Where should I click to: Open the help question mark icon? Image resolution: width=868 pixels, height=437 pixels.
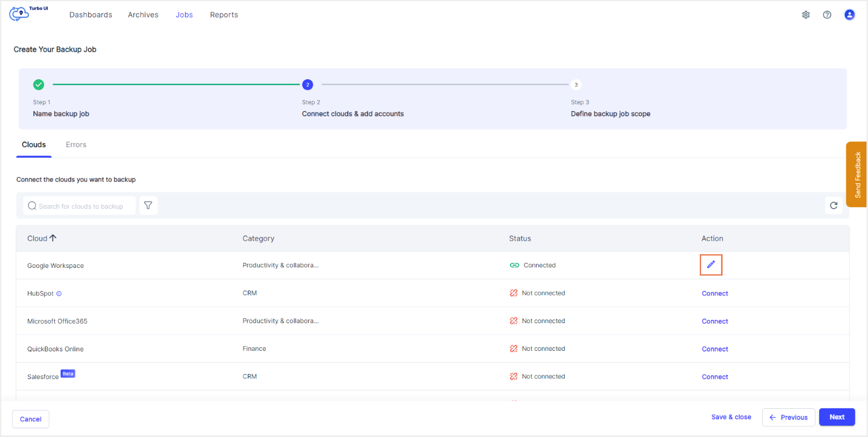[x=827, y=15]
